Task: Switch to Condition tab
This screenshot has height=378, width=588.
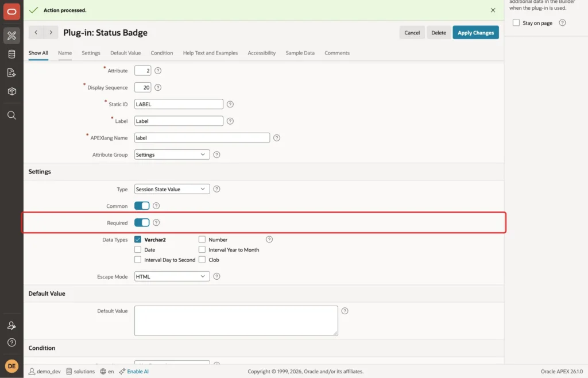Action: click(162, 53)
